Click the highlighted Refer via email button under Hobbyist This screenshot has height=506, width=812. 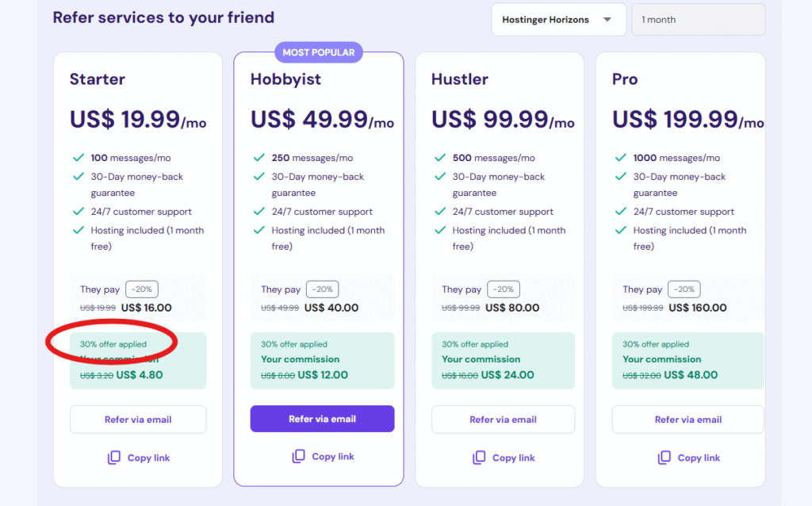point(322,420)
